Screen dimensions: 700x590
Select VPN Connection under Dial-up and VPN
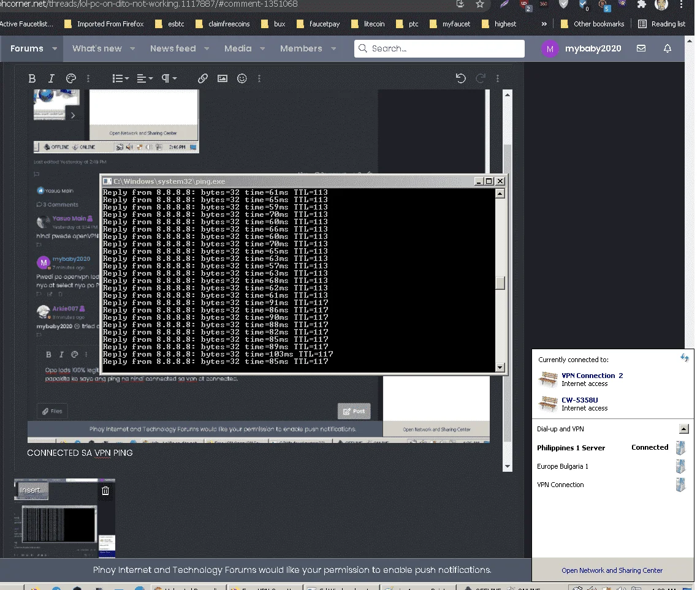[x=612, y=485]
